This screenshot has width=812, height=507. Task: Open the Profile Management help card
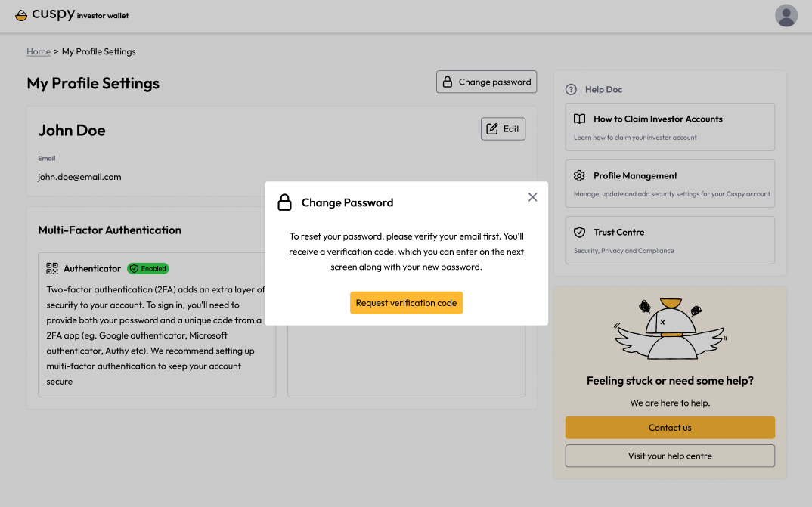pos(670,184)
